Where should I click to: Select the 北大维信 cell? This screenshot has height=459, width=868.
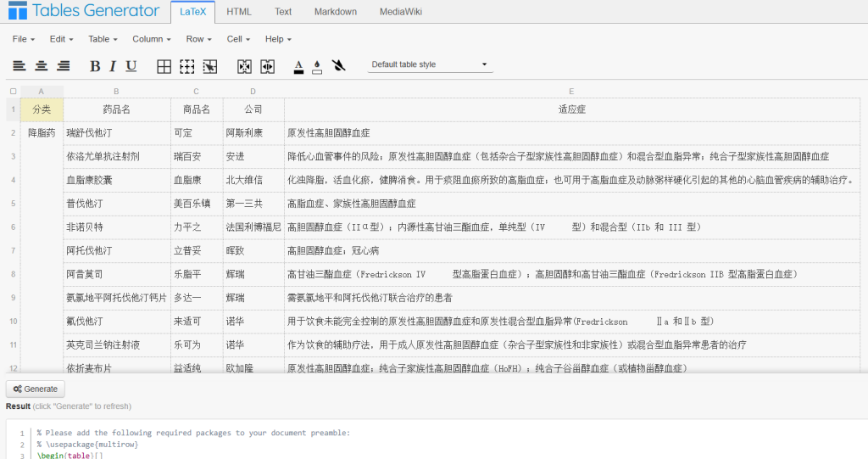click(x=253, y=180)
